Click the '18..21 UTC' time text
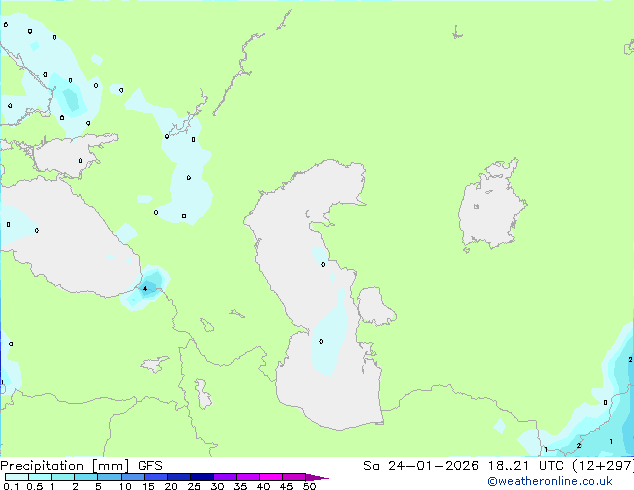 point(525,466)
